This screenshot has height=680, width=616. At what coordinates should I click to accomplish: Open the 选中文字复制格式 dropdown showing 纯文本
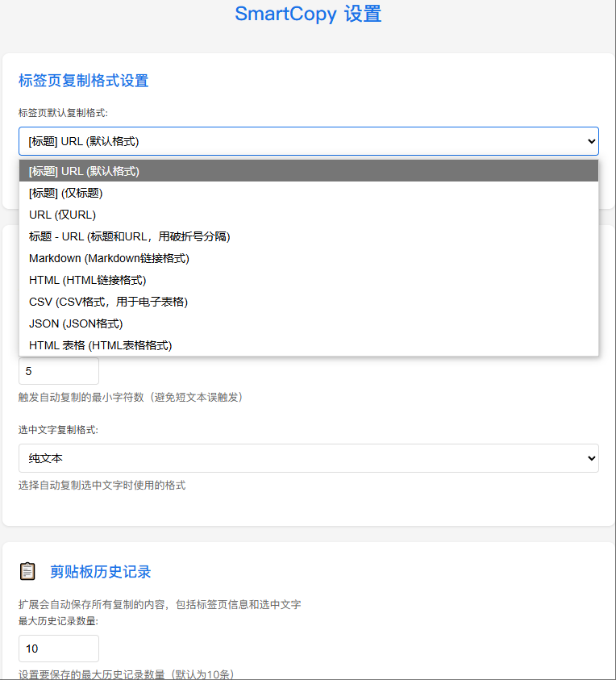[308, 458]
